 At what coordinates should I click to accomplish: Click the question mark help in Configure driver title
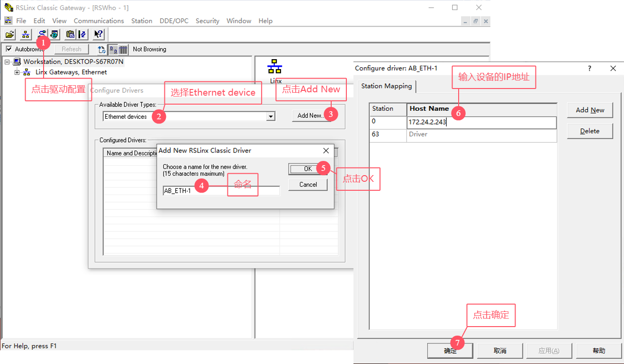tap(590, 69)
